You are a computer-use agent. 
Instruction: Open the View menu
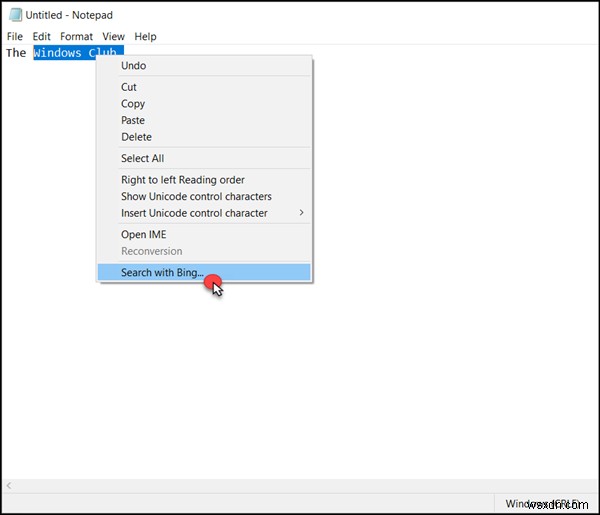113,36
